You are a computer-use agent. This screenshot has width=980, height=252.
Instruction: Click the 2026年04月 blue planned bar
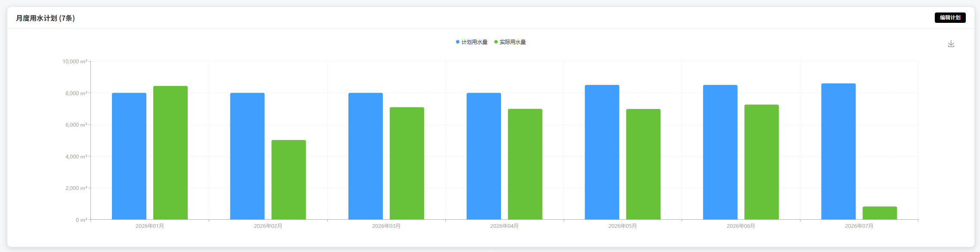(x=484, y=156)
